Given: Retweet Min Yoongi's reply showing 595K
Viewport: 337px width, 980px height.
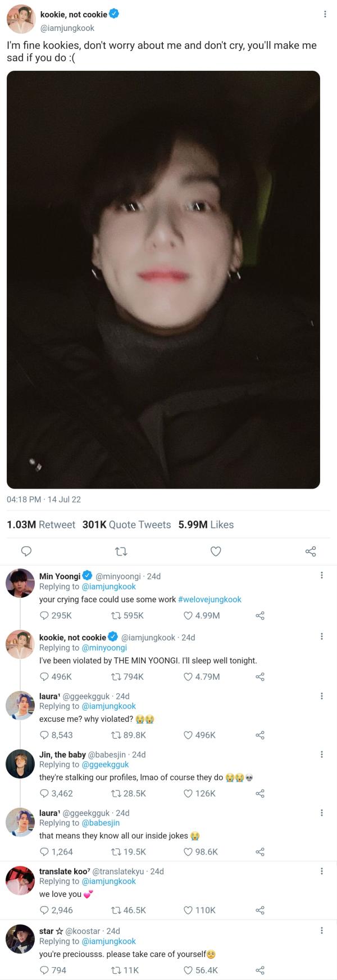Looking at the screenshot, I should coord(116,616).
